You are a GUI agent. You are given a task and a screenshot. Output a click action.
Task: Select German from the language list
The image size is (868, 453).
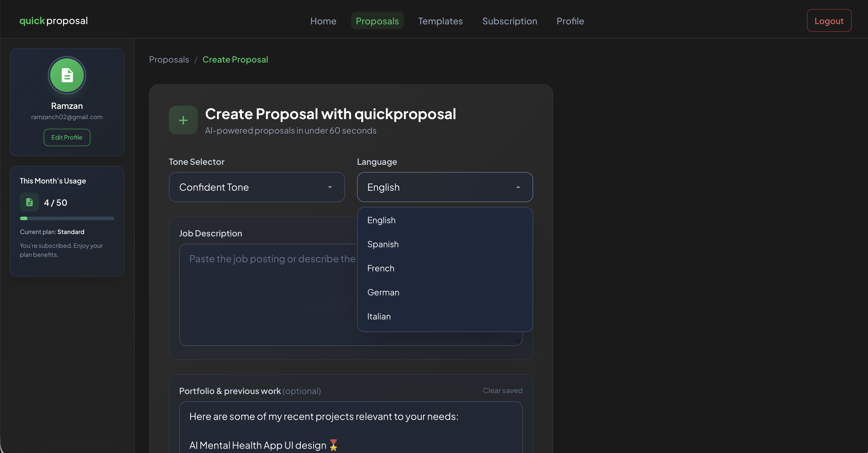(383, 292)
